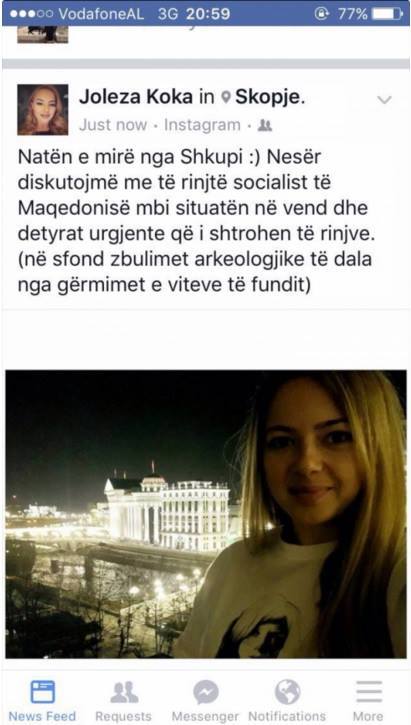Expand the post options chevron
Screen dimensions: 411x725
[384, 99]
